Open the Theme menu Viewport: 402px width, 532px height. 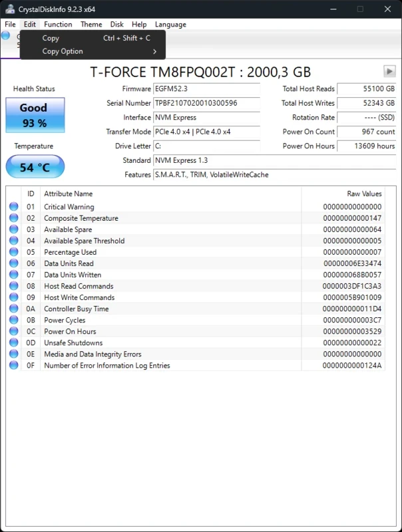(x=91, y=24)
